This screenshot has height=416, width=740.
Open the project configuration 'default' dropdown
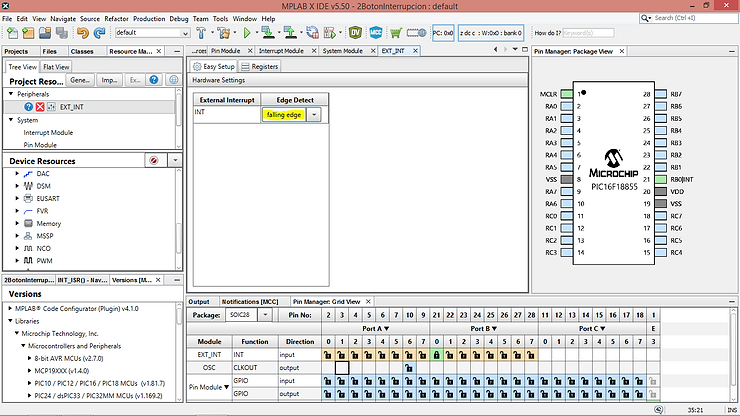[185, 33]
